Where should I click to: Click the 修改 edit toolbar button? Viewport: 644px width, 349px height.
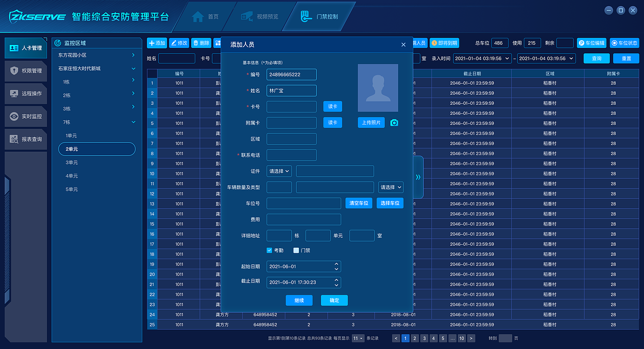click(179, 43)
